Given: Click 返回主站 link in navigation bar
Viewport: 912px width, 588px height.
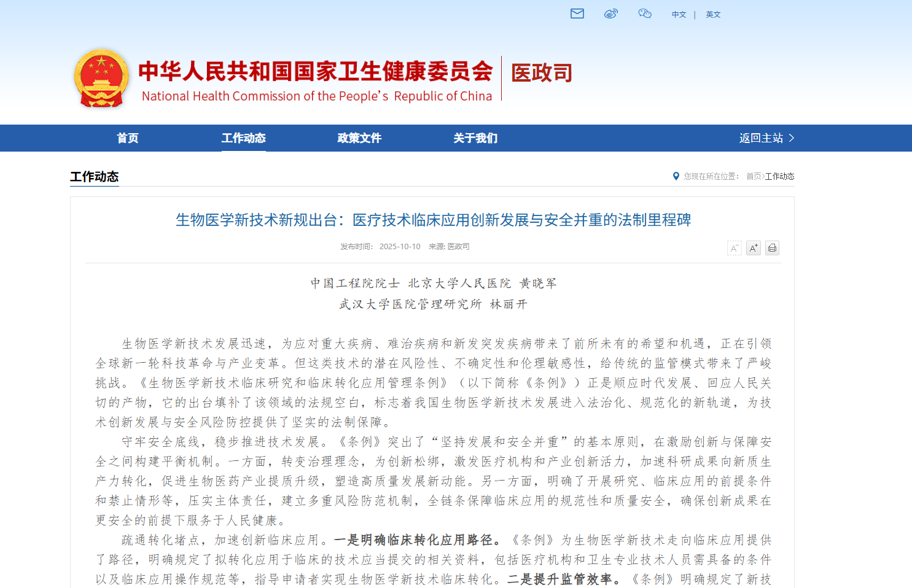Looking at the screenshot, I should coord(761,138).
